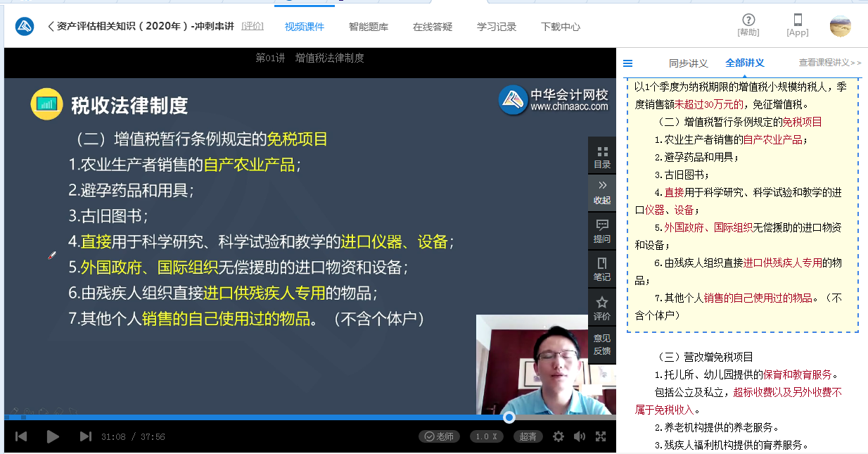Play the video

pos(53,436)
